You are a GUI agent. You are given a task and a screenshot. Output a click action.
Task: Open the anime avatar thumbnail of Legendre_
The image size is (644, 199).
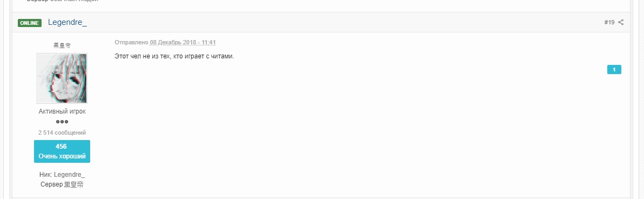[62, 78]
